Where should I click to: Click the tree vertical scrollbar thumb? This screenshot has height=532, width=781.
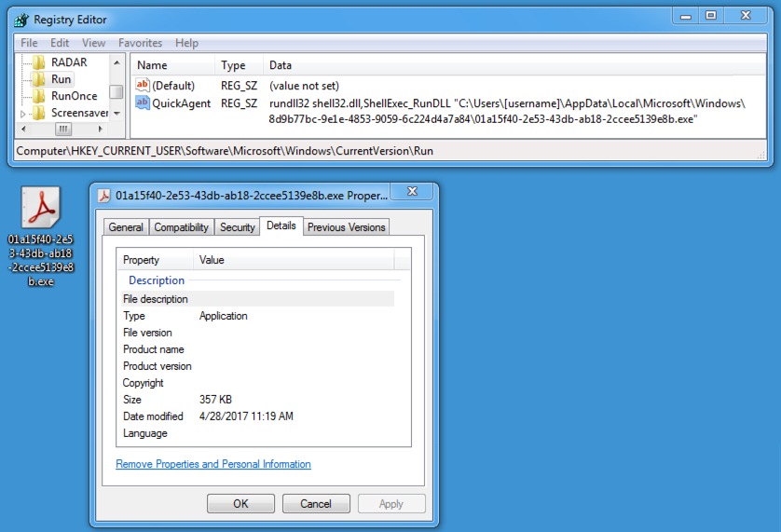coord(116,91)
